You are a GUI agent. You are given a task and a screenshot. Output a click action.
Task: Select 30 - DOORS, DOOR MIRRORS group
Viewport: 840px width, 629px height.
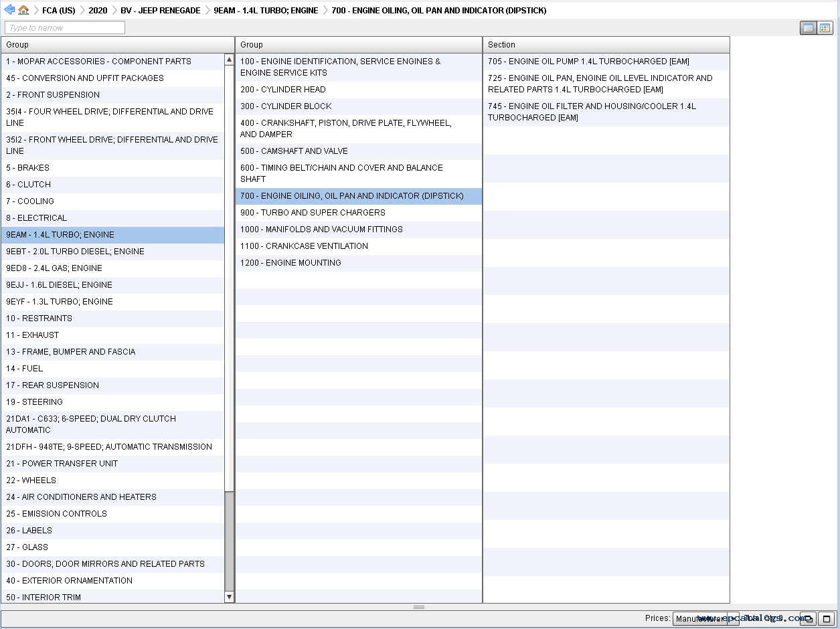coord(112,564)
